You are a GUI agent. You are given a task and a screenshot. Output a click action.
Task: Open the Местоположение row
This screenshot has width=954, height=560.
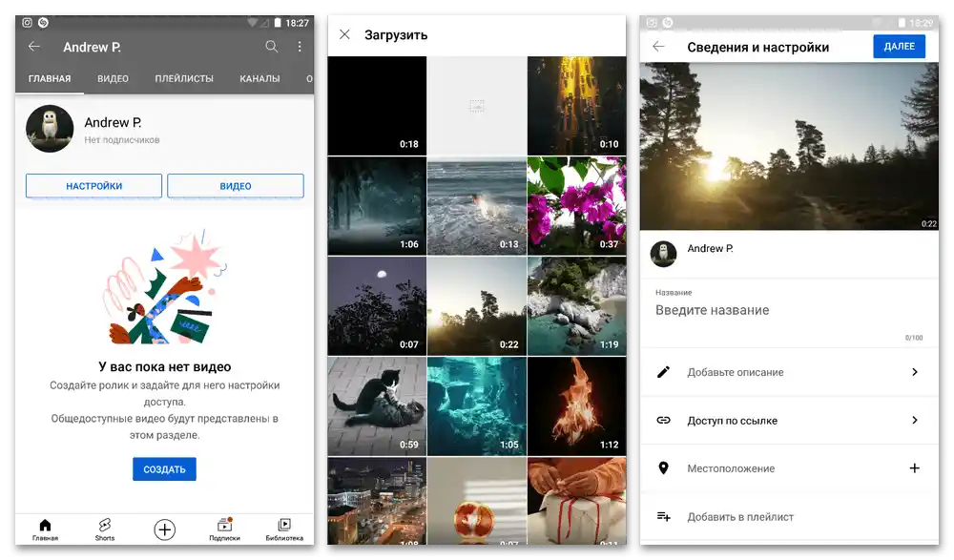tap(789, 468)
